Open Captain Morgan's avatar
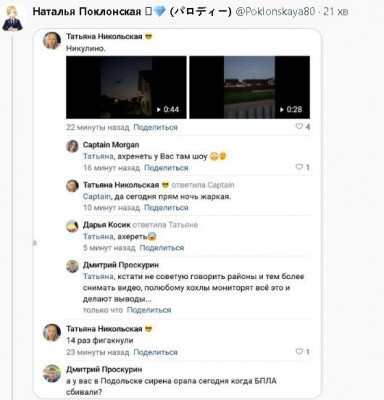Screen dimensions: 384x400 coord(72,146)
